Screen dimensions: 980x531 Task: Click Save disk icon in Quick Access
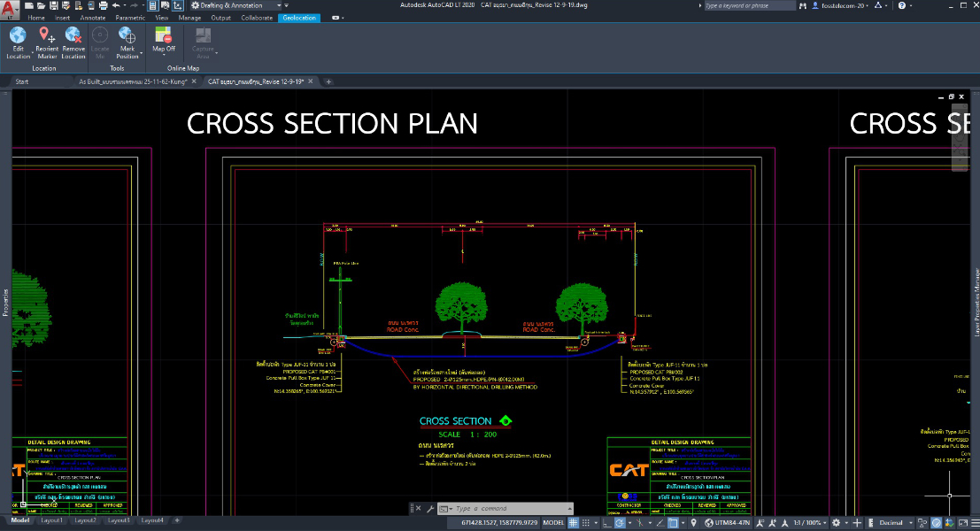click(54, 5)
